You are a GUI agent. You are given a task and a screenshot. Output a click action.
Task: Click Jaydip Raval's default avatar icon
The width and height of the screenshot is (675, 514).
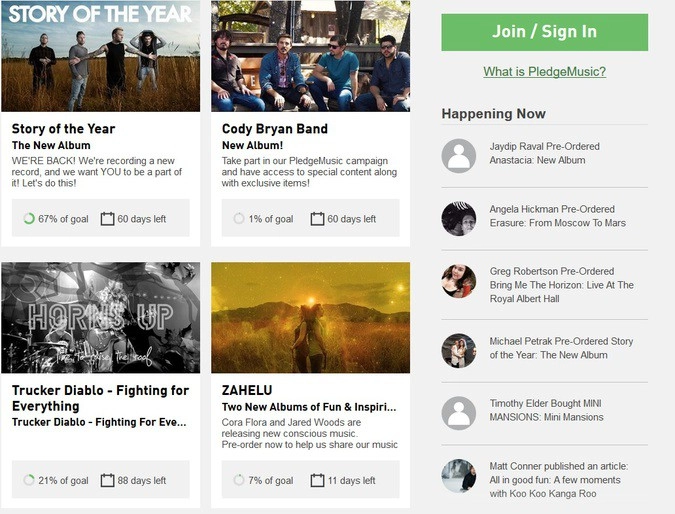click(x=458, y=156)
